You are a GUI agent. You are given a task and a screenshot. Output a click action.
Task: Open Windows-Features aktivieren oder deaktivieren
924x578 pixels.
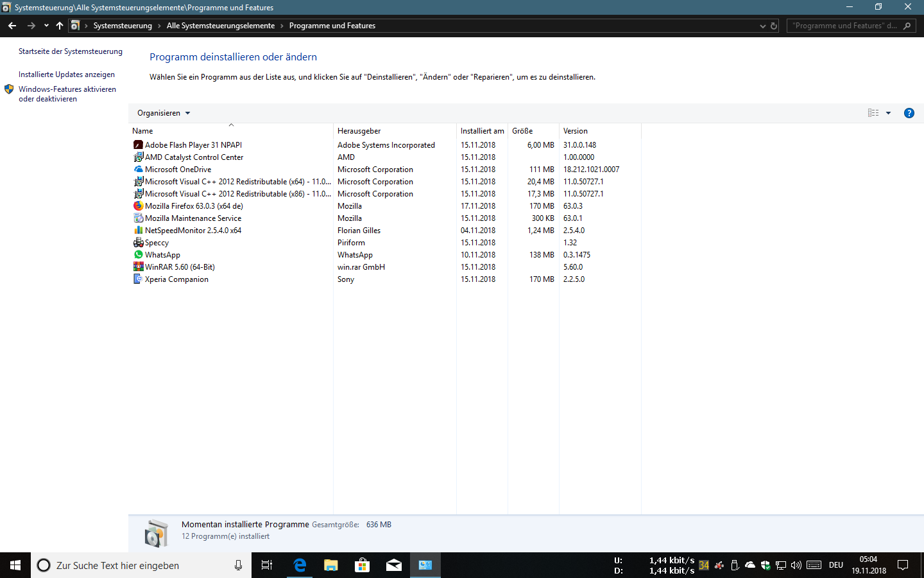click(67, 94)
